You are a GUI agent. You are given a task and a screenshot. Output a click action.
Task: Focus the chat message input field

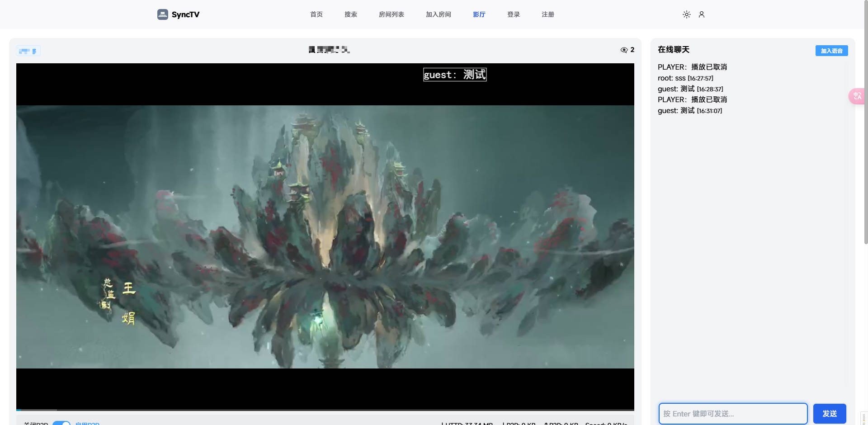[x=732, y=414]
